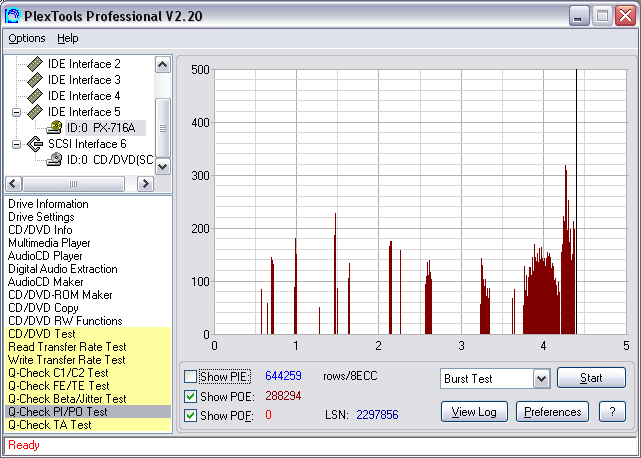Viewport: 641px width, 458px height.
Task: Select Q-Check TA Test
Action: coord(88,425)
